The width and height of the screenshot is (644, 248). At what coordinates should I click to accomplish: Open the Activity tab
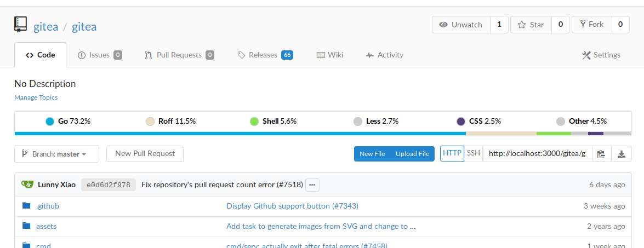click(384, 55)
